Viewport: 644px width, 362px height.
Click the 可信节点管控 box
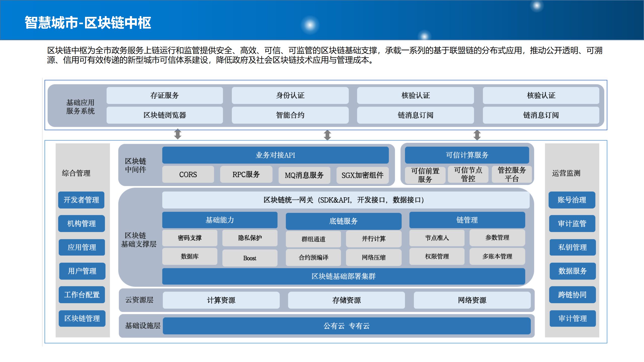pos(468,174)
